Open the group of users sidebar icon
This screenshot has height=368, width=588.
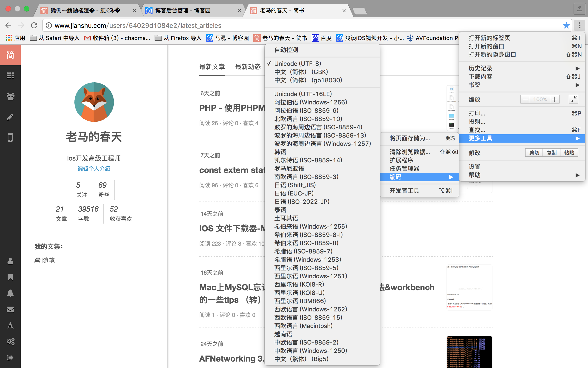coord(10,96)
